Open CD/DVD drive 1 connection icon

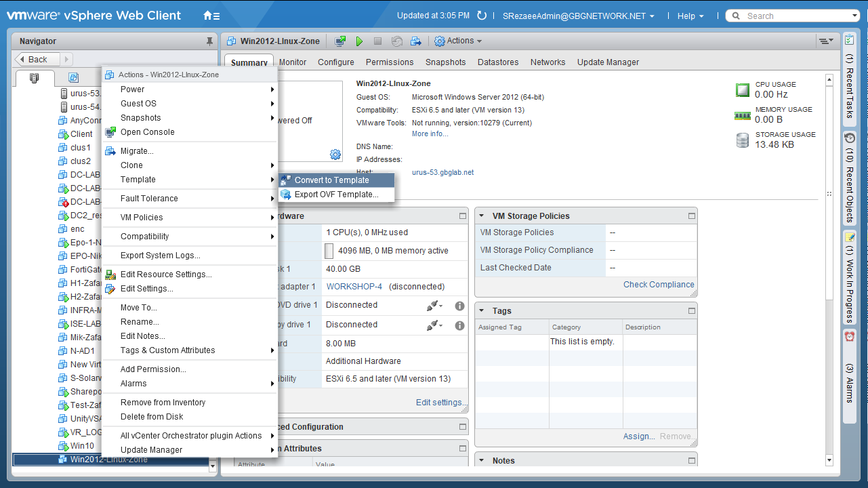coord(434,306)
